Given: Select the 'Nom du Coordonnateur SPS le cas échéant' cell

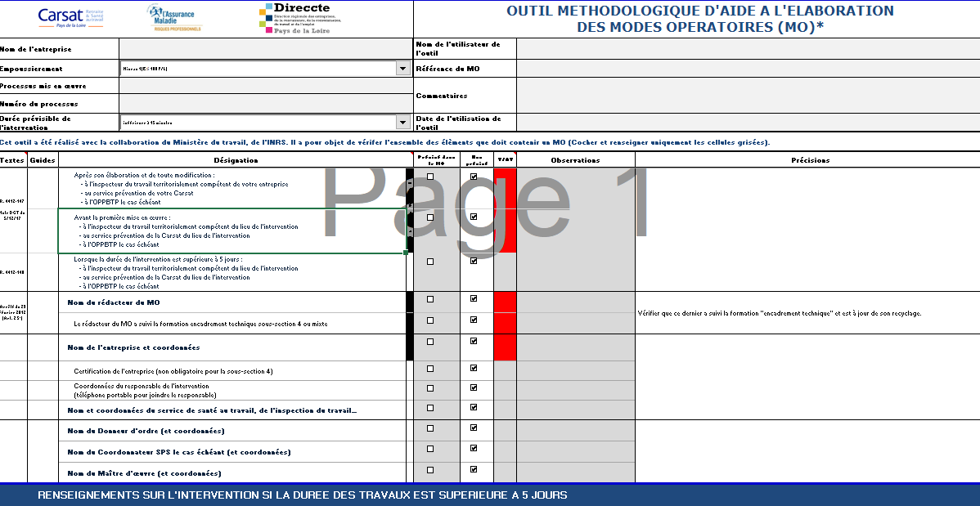Looking at the screenshot, I should coord(232,452).
